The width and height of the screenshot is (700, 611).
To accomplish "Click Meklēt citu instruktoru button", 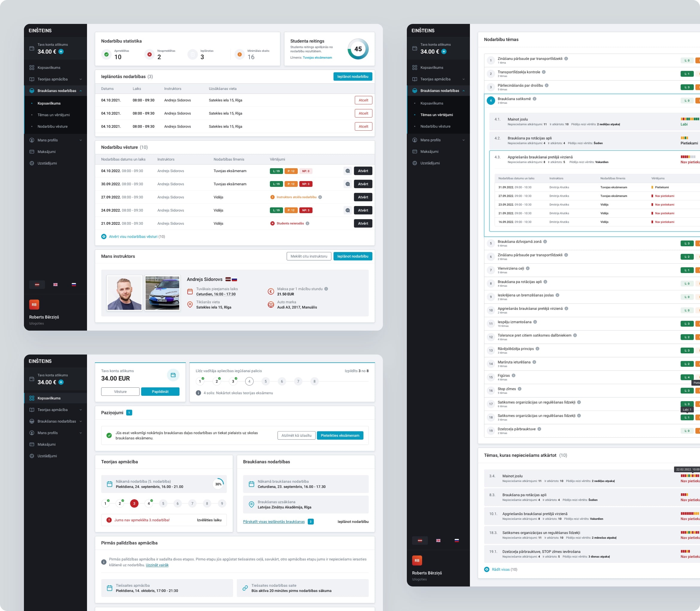I will pos(308,256).
